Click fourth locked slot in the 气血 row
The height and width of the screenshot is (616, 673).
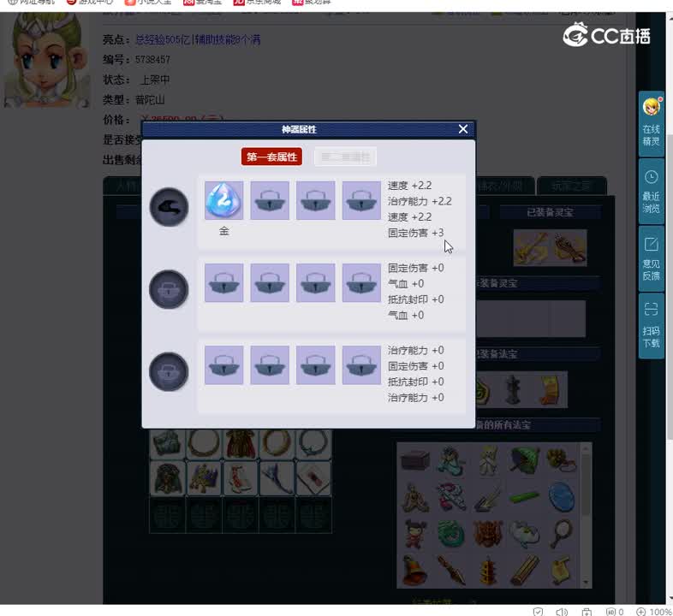pos(361,282)
